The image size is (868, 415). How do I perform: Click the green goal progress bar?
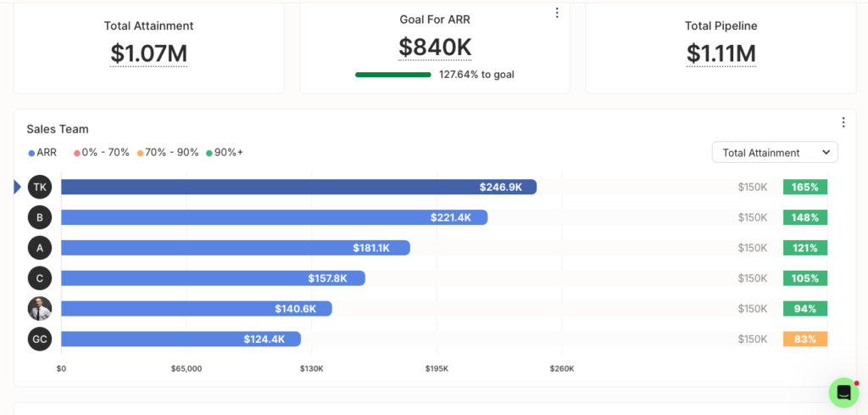(393, 75)
